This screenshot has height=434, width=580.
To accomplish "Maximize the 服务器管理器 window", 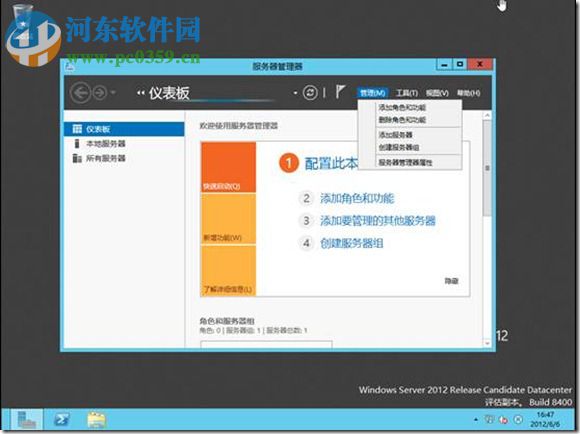I will pos(460,65).
